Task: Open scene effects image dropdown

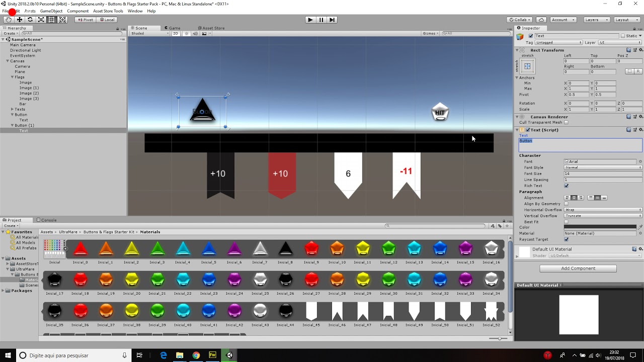Action: pos(205,34)
